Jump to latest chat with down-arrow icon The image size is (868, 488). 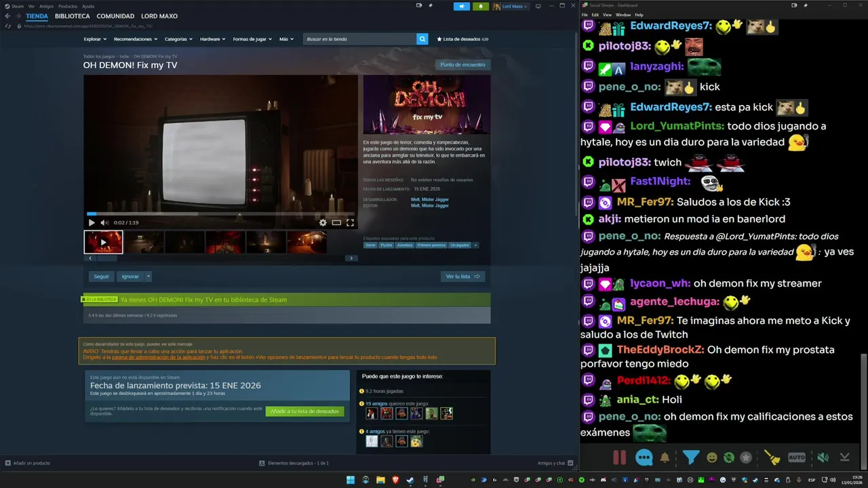click(844, 457)
